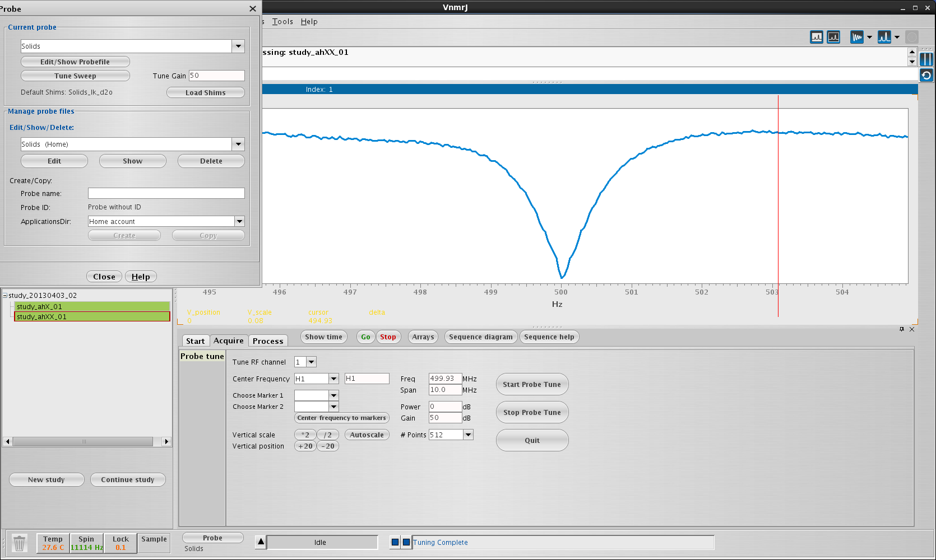Viewport: 936px width, 560px height.
Task: Click the Autoscale button
Action: point(367,435)
